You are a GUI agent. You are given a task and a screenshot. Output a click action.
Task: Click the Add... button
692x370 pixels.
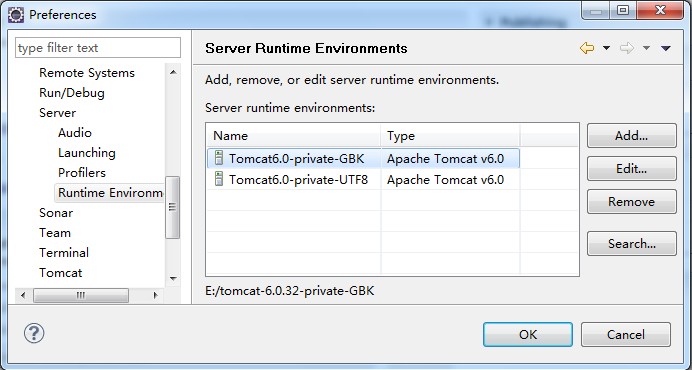(632, 136)
